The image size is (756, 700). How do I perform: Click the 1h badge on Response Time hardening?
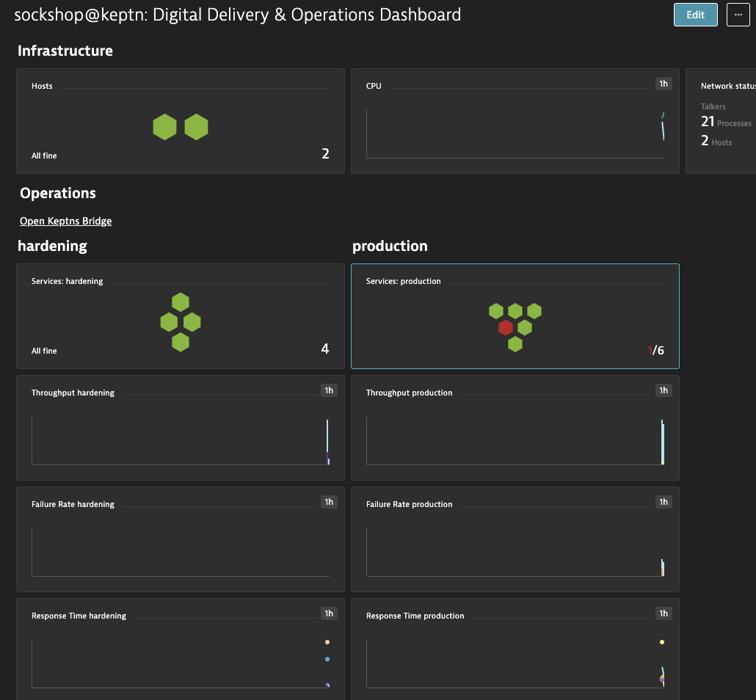(x=329, y=613)
